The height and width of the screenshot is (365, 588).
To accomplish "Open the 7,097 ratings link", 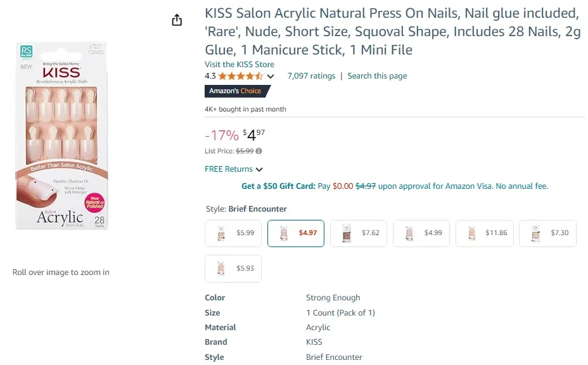I will click(x=311, y=76).
